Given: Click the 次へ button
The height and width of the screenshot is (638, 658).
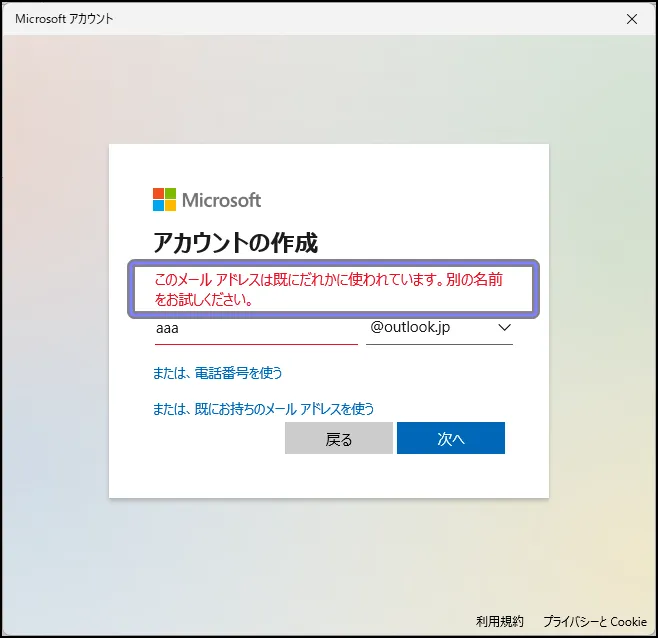Looking at the screenshot, I should click(451, 438).
